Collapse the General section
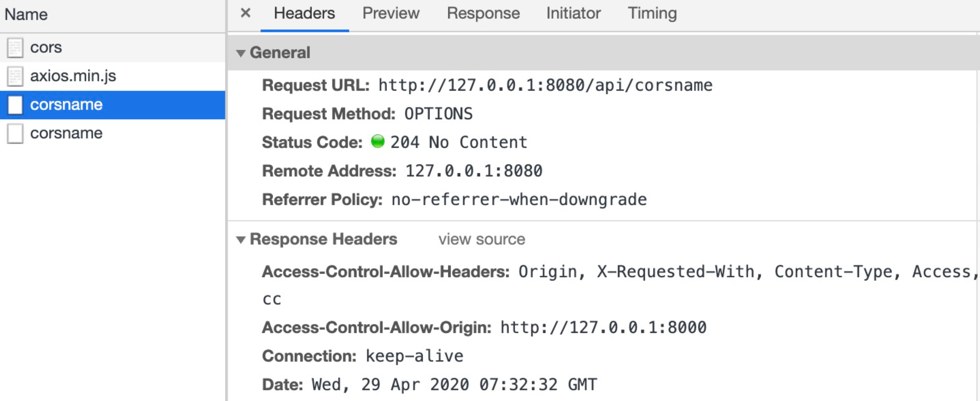 click(241, 53)
